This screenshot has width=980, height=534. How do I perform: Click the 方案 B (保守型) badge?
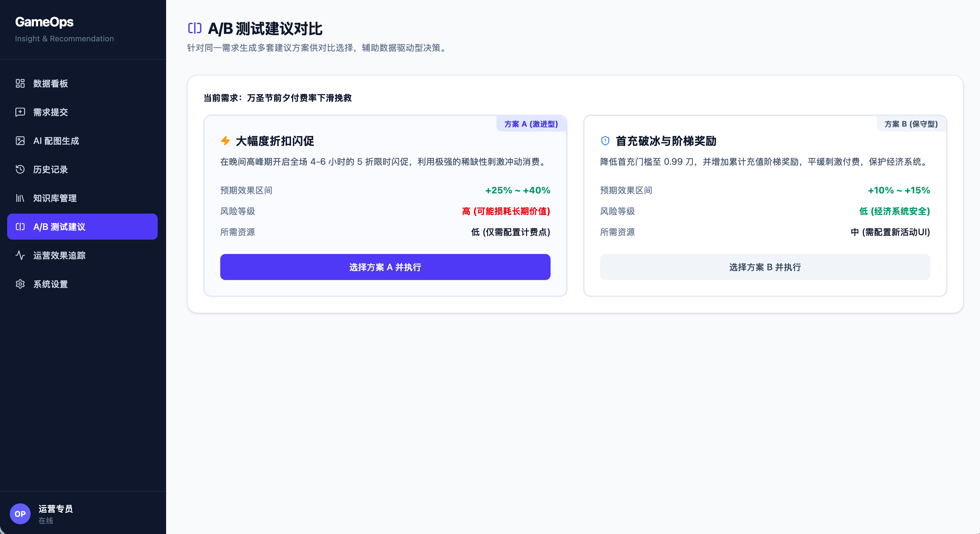click(x=911, y=124)
